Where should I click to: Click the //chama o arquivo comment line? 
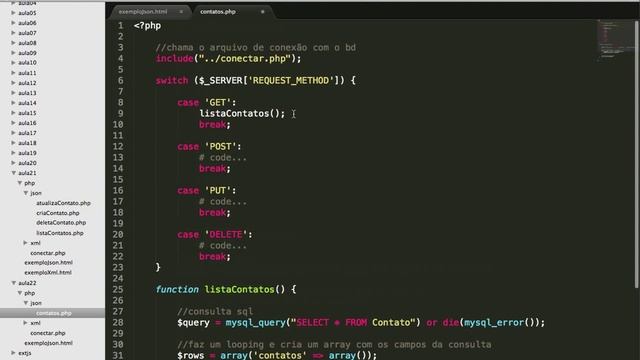(x=256, y=47)
